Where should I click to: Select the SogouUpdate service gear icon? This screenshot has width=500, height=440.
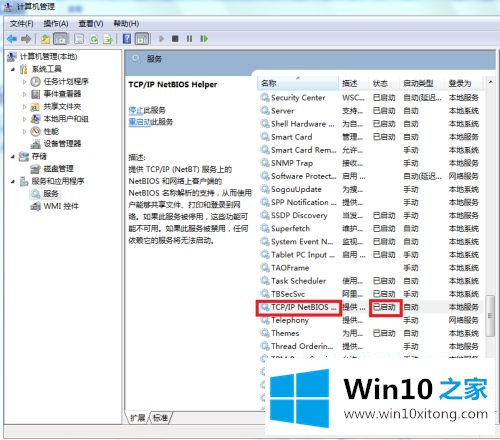265,189
